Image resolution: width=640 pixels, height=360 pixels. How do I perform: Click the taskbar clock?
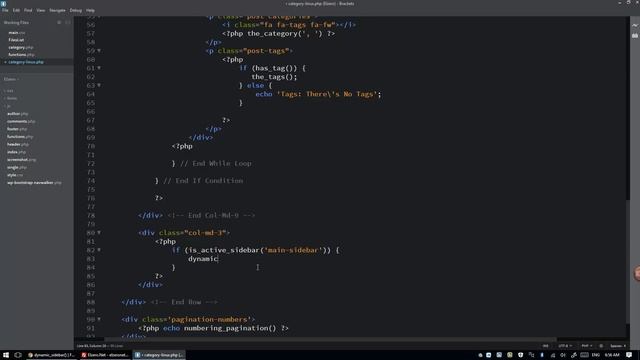[611, 355]
